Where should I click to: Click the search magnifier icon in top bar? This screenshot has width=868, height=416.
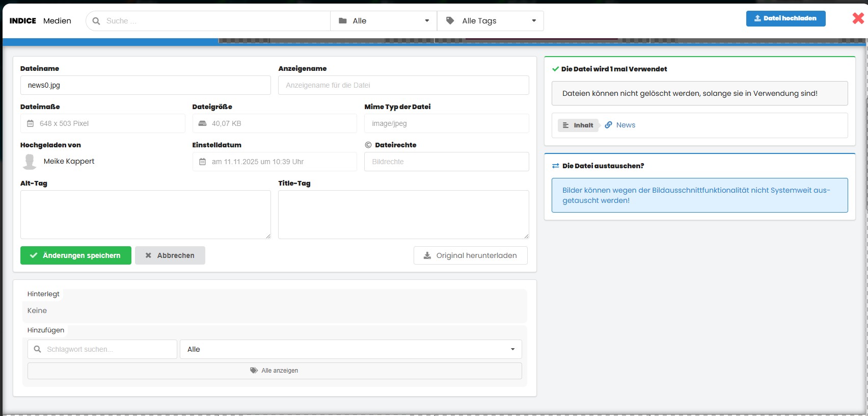tap(96, 21)
